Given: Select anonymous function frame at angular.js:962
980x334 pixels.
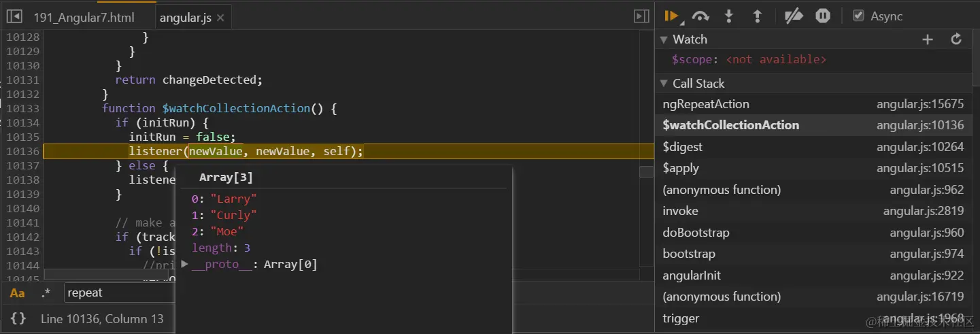Looking at the screenshot, I should click(x=813, y=190).
